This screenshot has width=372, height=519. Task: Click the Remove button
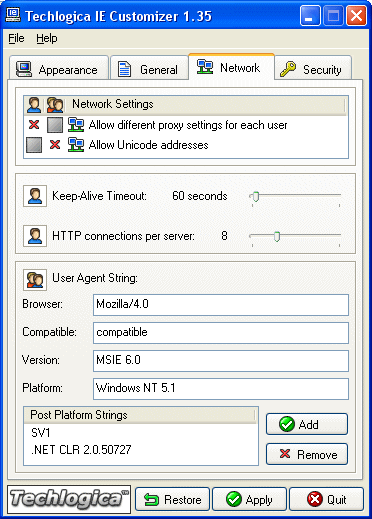coord(307,454)
